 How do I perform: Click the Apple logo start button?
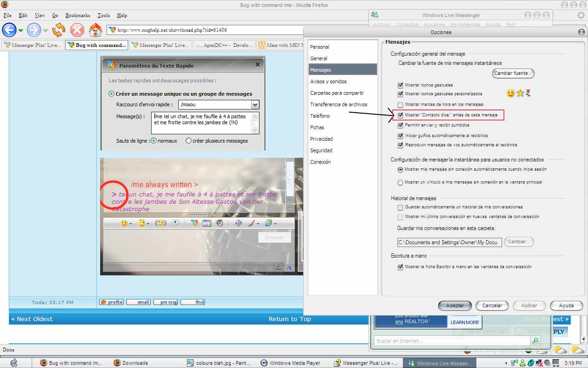pyautogui.click(x=13, y=362)
